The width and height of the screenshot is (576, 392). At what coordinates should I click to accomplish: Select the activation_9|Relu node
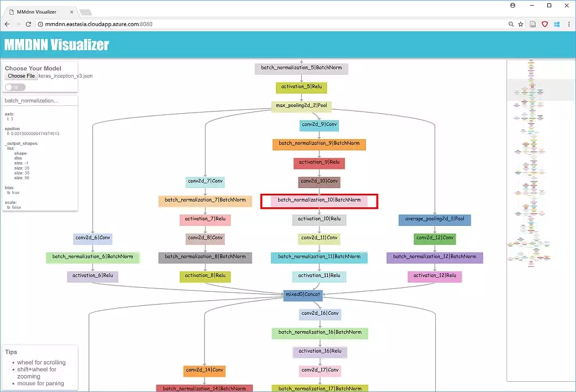(x=319, y=163)
